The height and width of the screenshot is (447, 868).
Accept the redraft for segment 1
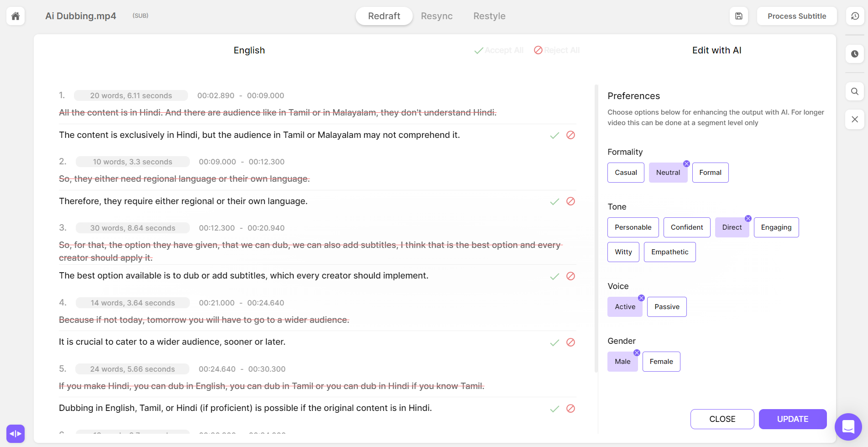tap(554, 135)
